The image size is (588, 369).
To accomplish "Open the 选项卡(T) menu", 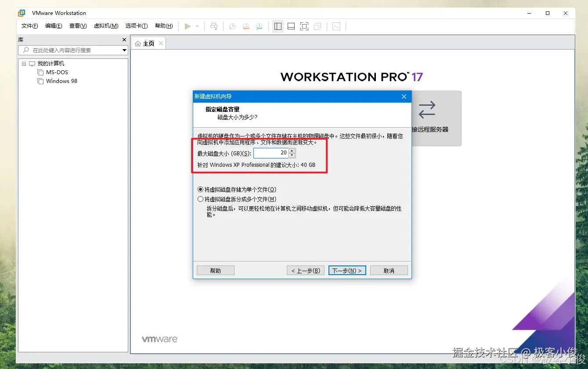I will [137, 26].
